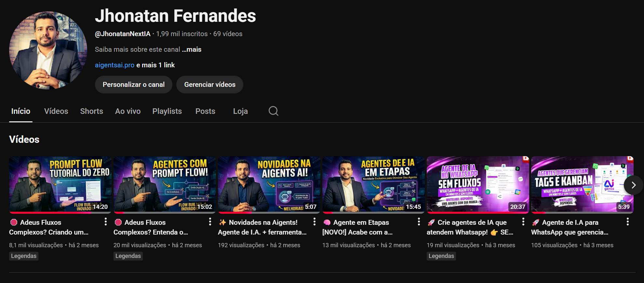Image resolution: width=644 pixels, height=283 pixels.
Task: Open options menu for 20 mil visualizações video
Action: click(x=210, y=222)
